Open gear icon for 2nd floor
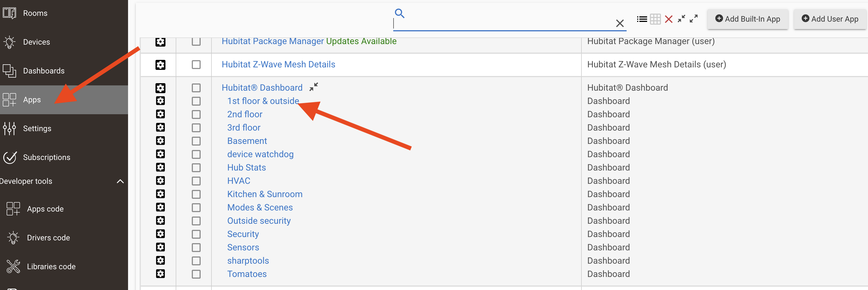This screenshot has width=868, height=290. 160,114
